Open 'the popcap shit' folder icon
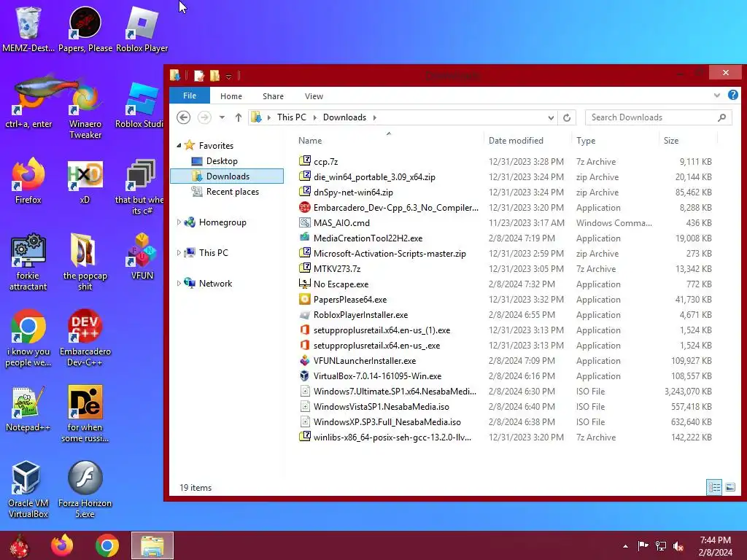 click(x=85, y=262)
